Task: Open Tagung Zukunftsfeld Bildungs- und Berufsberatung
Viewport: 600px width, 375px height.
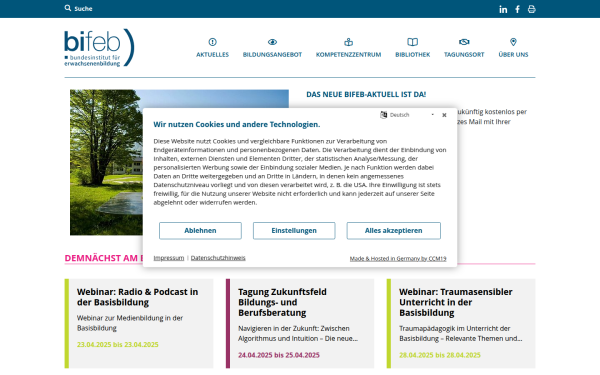Action: tap(282, 302)
